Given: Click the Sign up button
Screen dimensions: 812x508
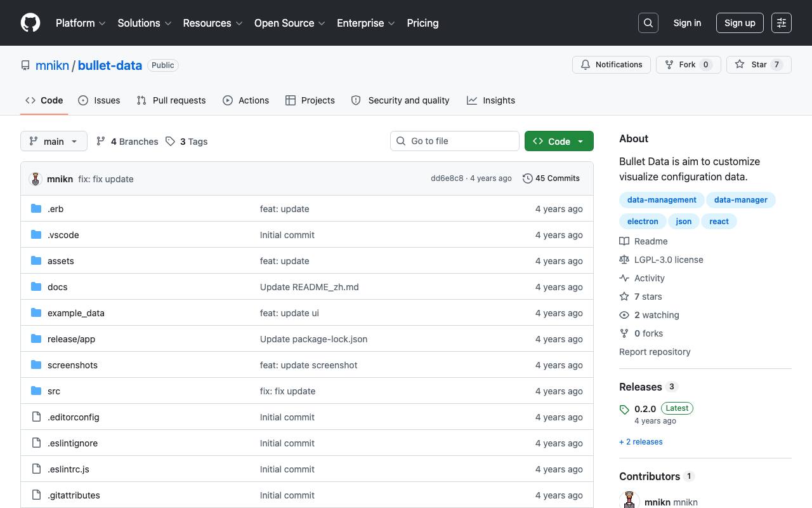Looking at the screenshot, I should 740,23.
